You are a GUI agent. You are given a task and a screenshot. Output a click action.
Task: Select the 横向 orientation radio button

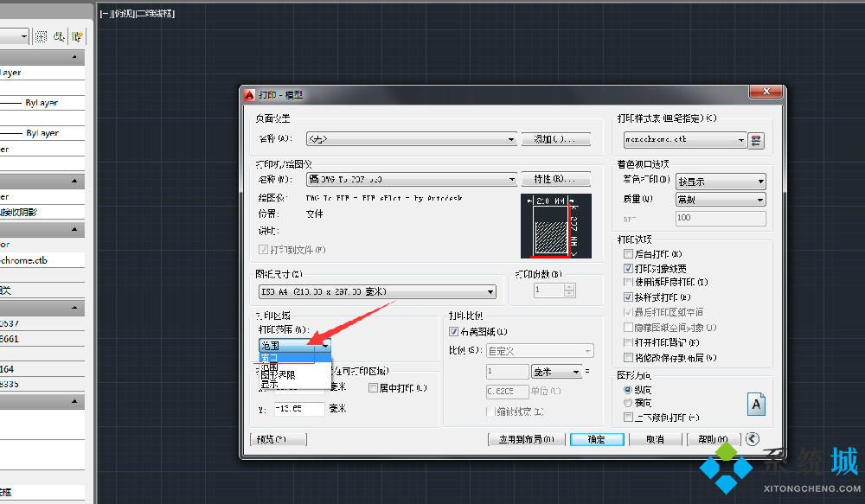click(629, 403)
